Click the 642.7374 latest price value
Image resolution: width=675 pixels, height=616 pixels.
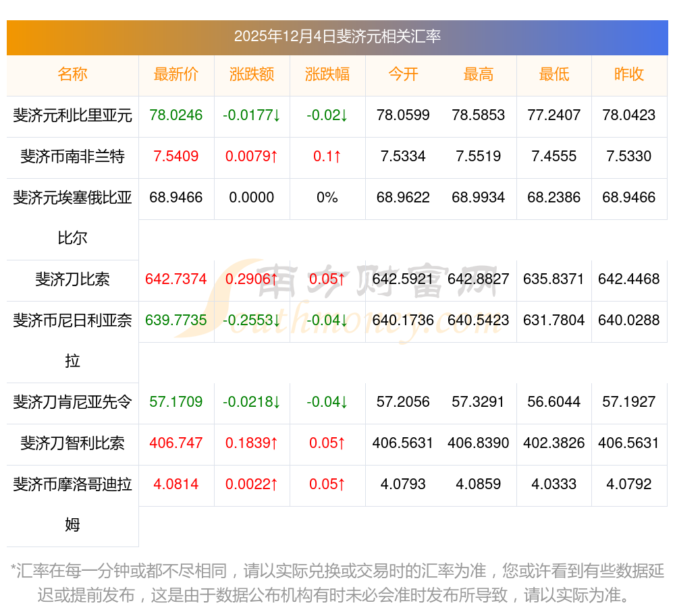point(175,279)
